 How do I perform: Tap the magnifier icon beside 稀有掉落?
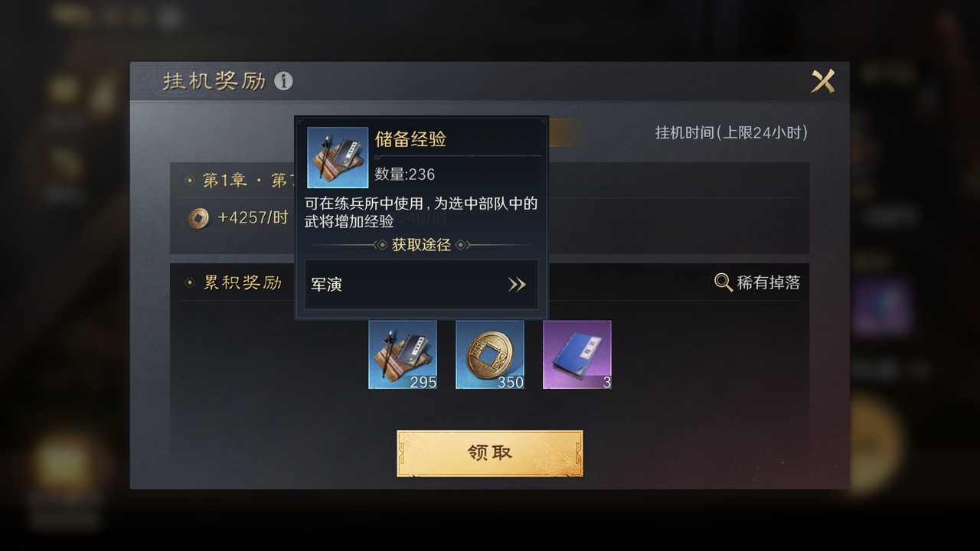pos(724,282)
